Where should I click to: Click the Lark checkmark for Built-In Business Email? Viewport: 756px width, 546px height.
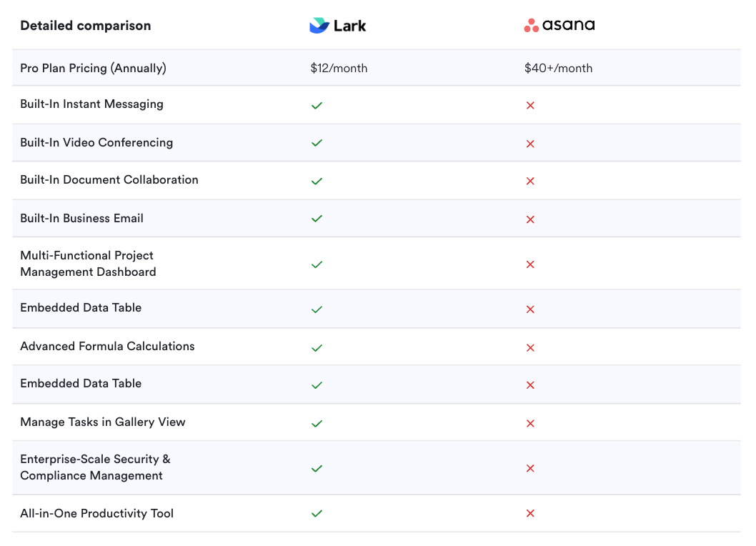317,219
